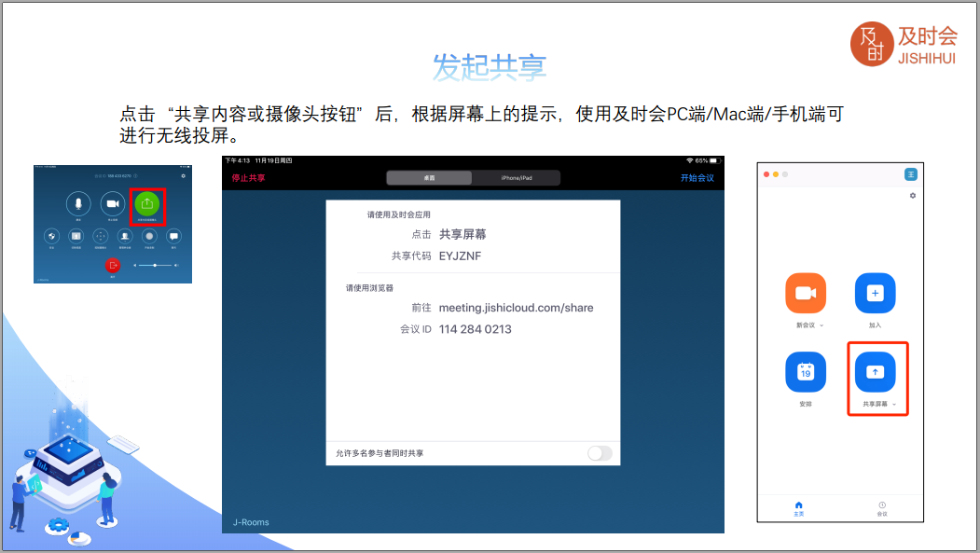Screen dimensions: 980x553
Task: Click meeting.jishicloud.com/share address
Action: 517,308
